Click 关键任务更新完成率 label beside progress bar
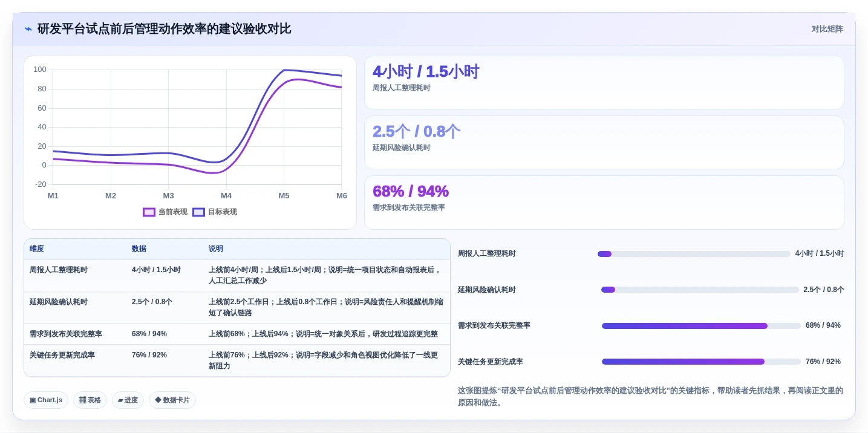 (x=491, y=362)
